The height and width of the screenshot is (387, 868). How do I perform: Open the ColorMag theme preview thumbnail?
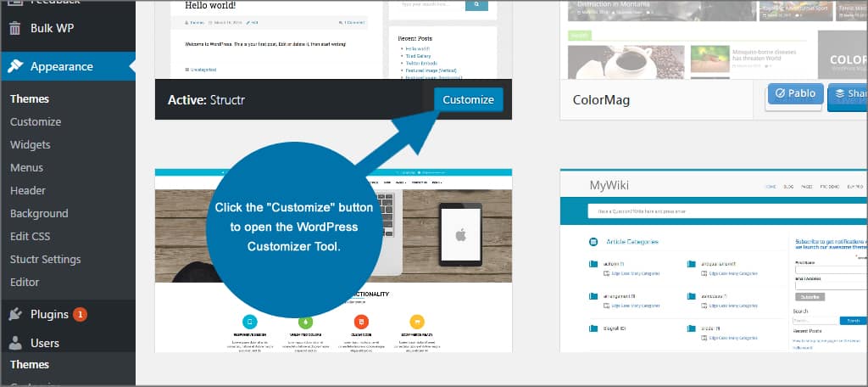pyautogui.click(x=714, y=39)
